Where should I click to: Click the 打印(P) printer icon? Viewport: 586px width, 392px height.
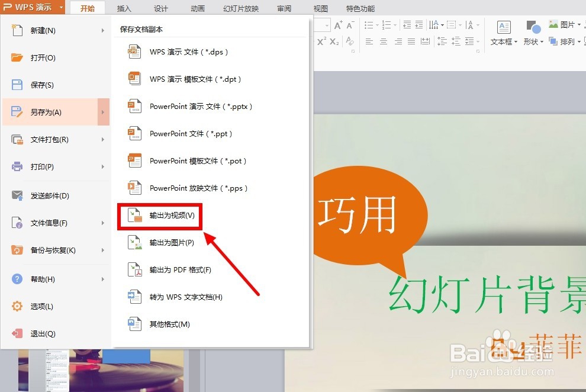pos(17,166)
